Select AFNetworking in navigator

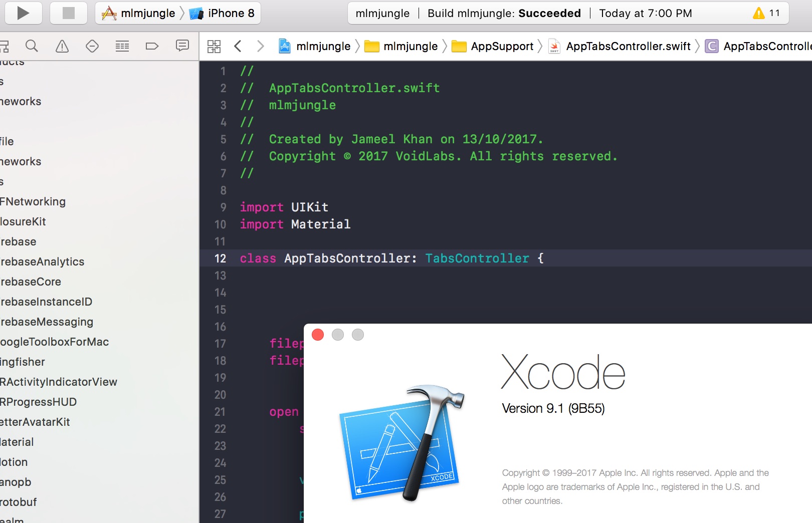(33, 201)
